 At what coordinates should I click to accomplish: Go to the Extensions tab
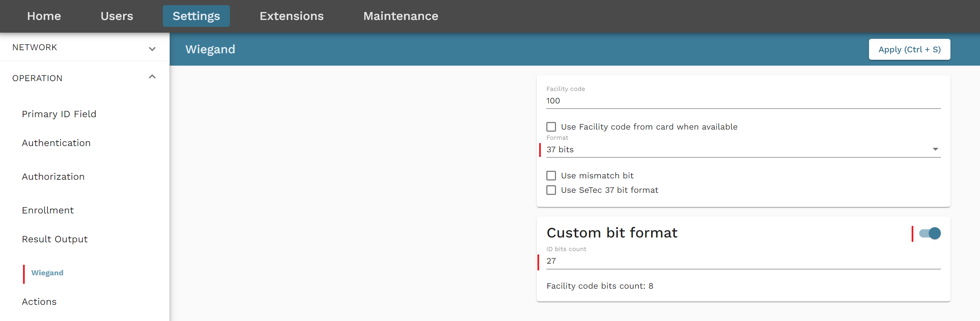click(x=291, y=16)
